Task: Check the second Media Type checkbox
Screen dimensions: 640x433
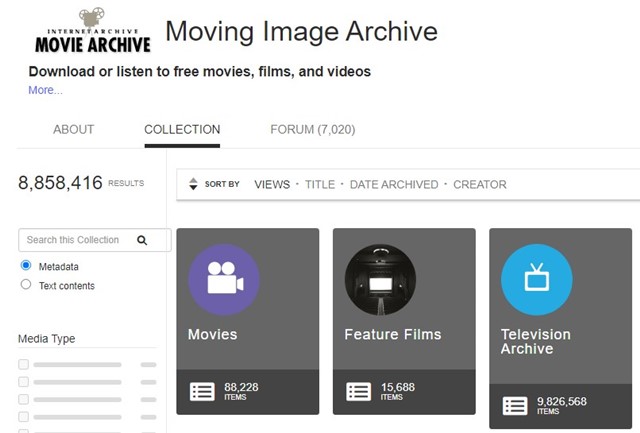Action: tap(24, 382)
